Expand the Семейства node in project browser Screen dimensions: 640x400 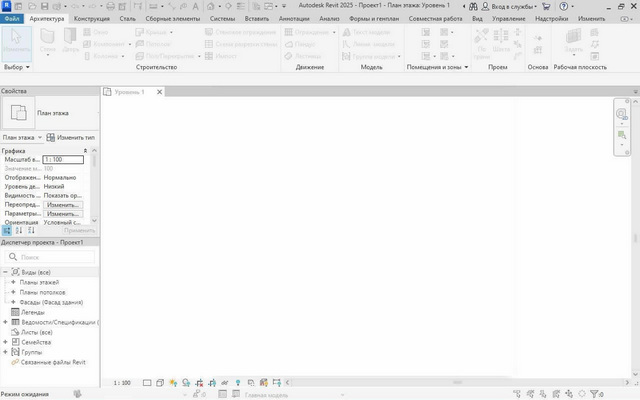[6, 342]
